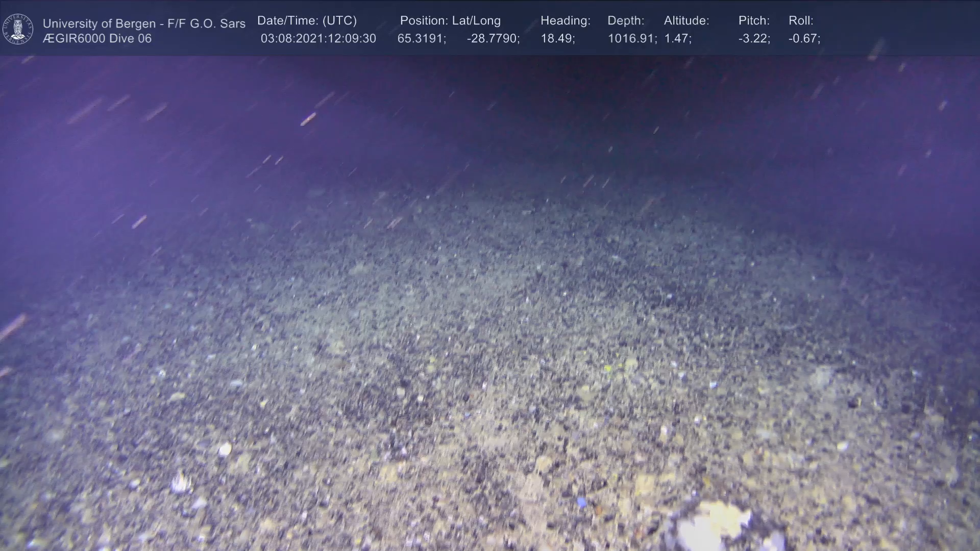
Task: Click the altitude value 1.47
Action: pos(677,39)
